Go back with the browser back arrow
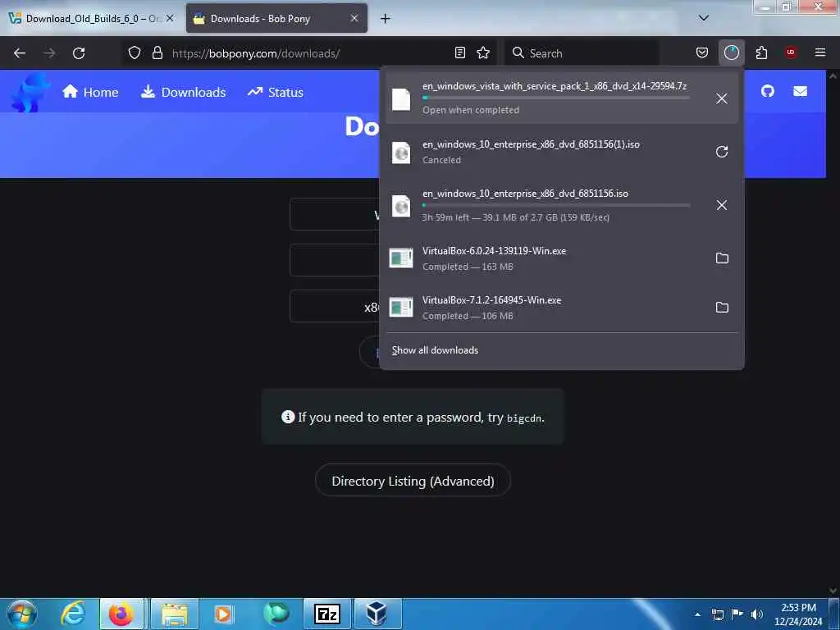This screenshot has height=630, width=840. click(x=20, y=53)
